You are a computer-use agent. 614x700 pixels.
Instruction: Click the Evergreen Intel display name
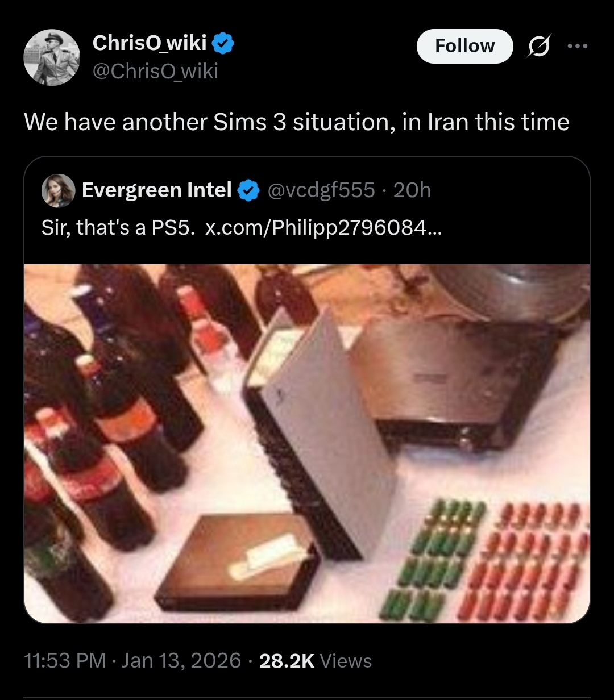click(x=156, y=190)
